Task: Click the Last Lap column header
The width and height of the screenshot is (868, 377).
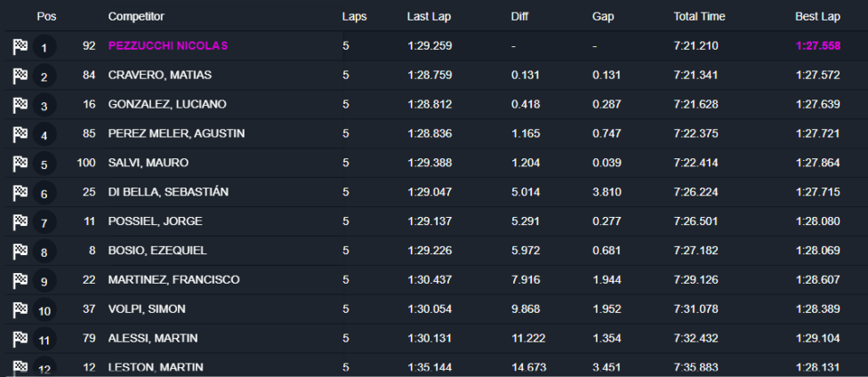Action: [x=430, y=17]
